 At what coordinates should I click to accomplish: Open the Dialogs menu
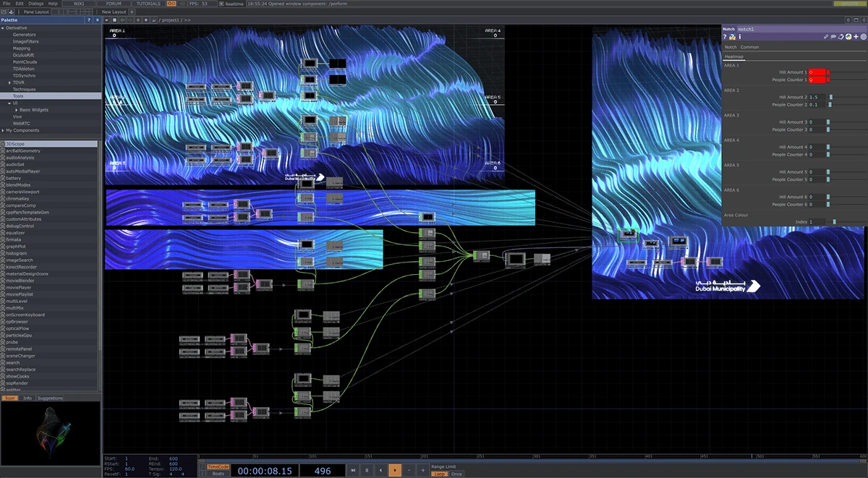click(x=36, y=4)
